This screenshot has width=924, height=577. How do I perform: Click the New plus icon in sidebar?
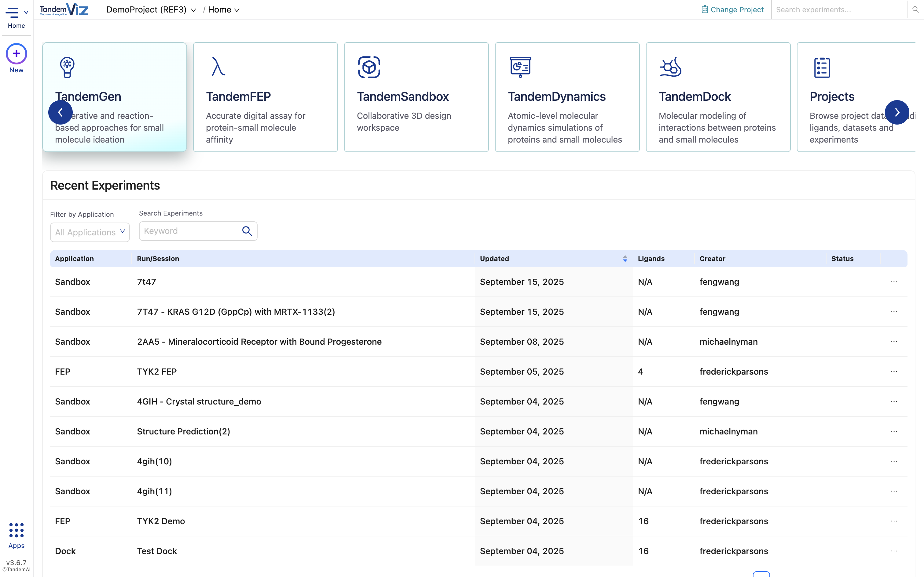pos(16,54)
